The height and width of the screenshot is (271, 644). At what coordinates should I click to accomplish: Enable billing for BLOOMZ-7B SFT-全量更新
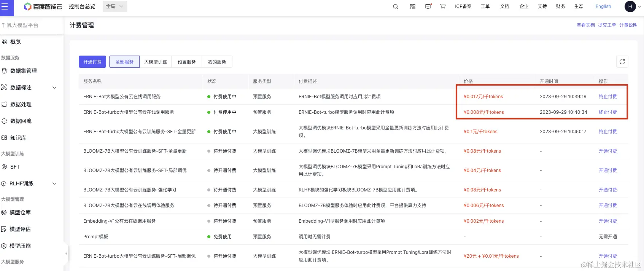[x=608, y=151]
